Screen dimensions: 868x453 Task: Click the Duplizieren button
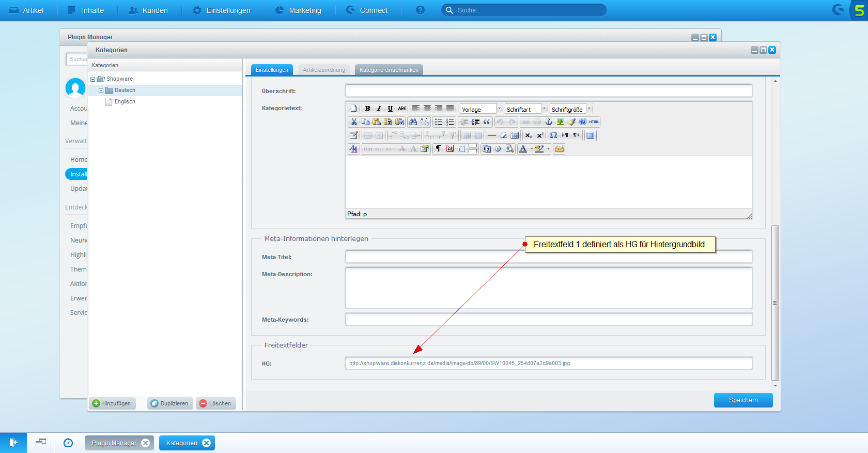tap(170, 403)
